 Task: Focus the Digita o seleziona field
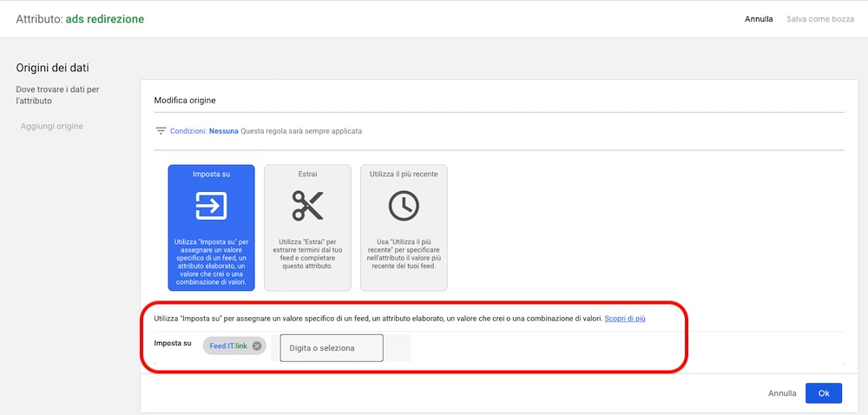click(x=331, y=348)
